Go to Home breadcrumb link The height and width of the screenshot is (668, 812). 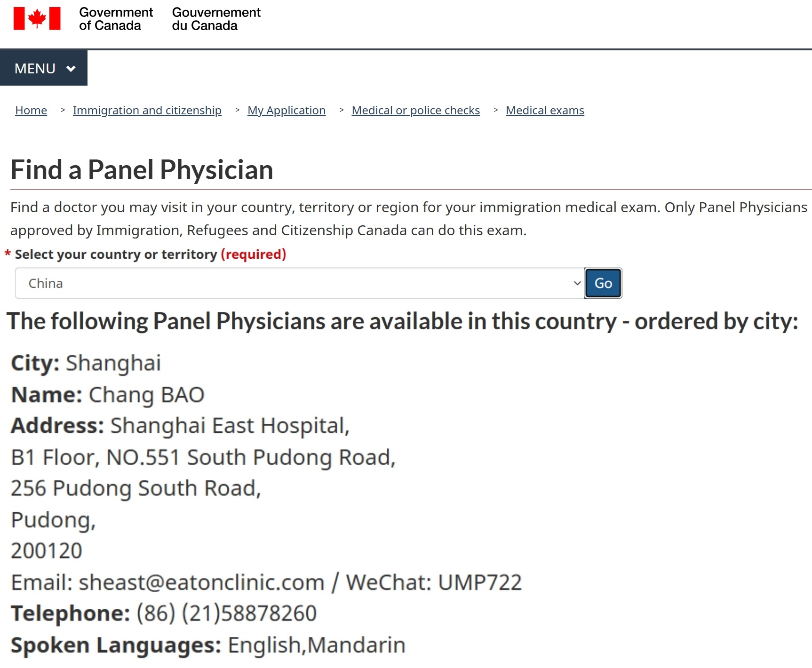[31, 110]
